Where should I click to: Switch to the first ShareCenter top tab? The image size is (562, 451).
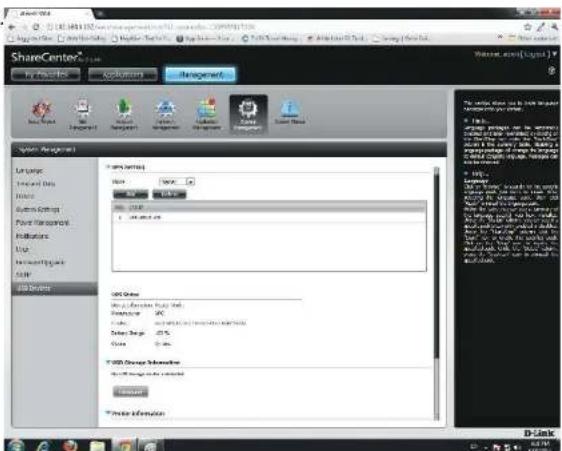(x=46, y=75)
